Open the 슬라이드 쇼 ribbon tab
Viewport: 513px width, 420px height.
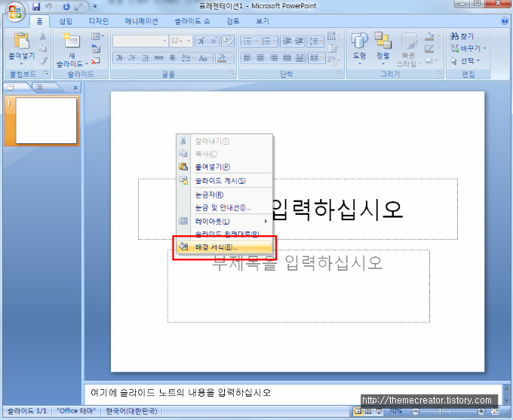click(192, 21)
